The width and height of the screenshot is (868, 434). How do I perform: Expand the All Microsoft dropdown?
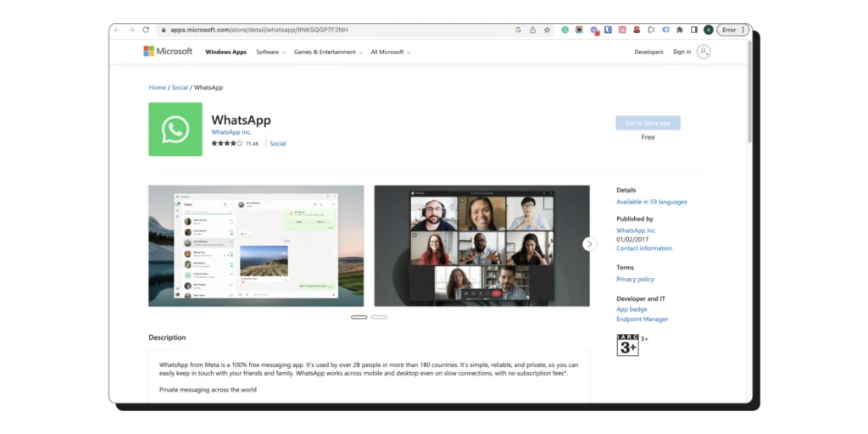(x=390, y=53)
